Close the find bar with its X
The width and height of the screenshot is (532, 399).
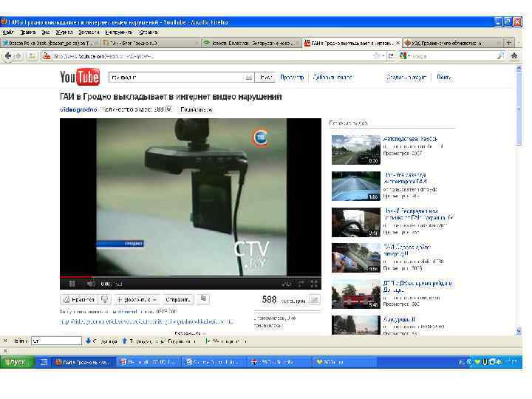click(x=5, y=341)
